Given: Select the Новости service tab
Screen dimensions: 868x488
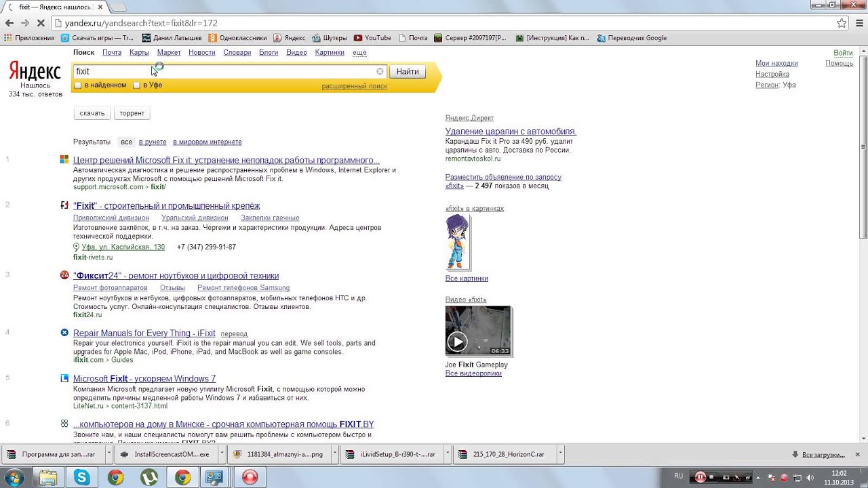Looking at the screenshot, I should click(202, 52).
